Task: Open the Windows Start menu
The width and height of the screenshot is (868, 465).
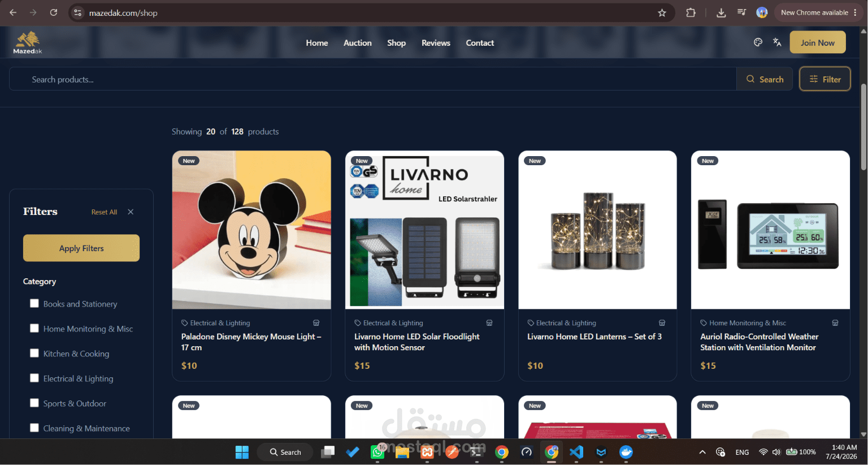Action: [242, 452]
